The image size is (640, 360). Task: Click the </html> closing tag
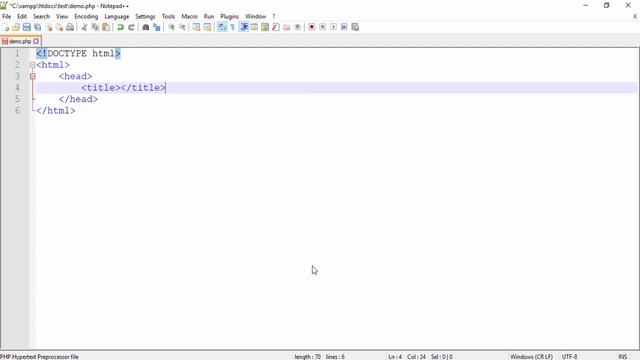click(x=56, y=111)
